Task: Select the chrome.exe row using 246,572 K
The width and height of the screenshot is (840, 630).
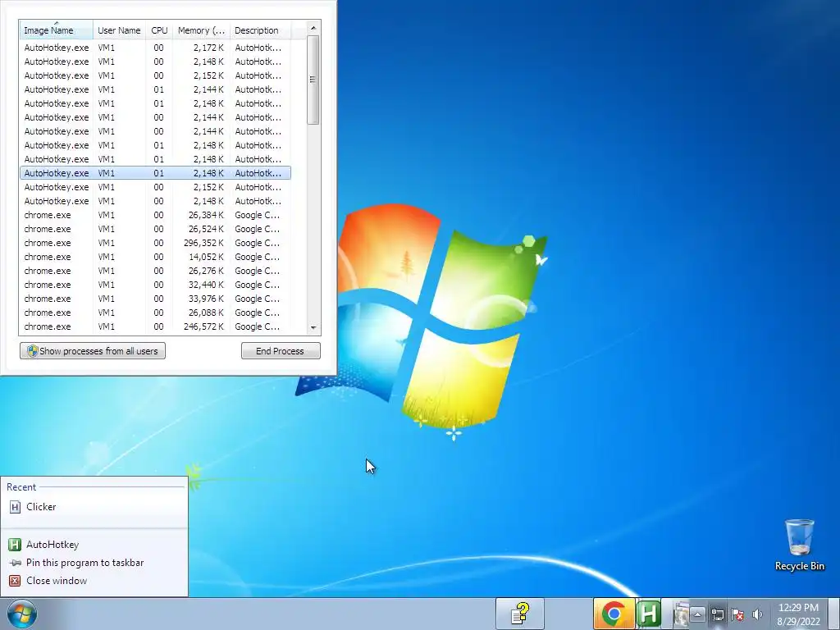Action: 155,326
